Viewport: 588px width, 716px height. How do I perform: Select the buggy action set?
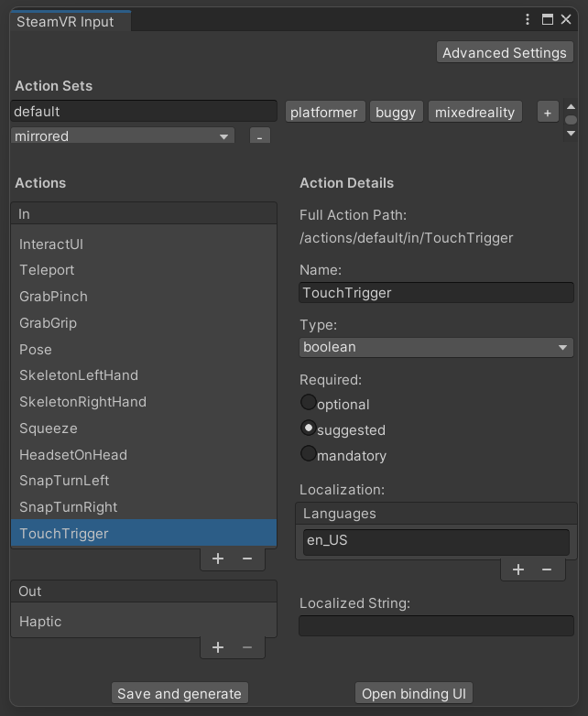point(396,112)
